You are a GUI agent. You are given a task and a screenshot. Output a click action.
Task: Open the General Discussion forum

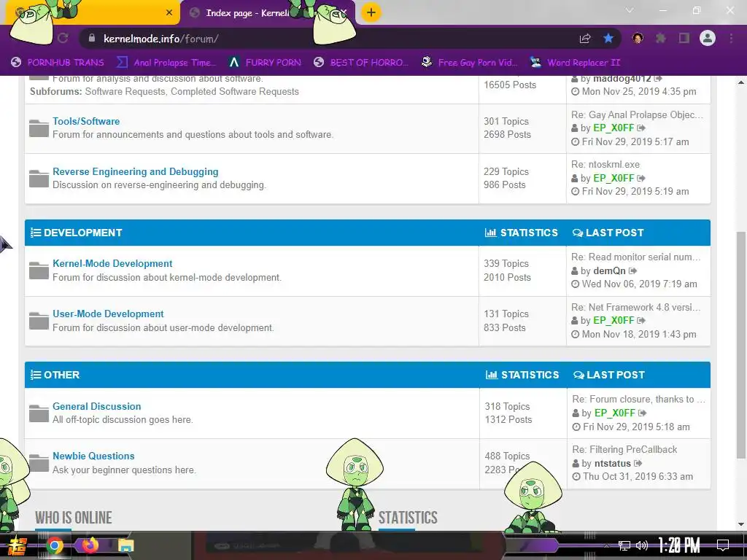(x=97, y=406)
